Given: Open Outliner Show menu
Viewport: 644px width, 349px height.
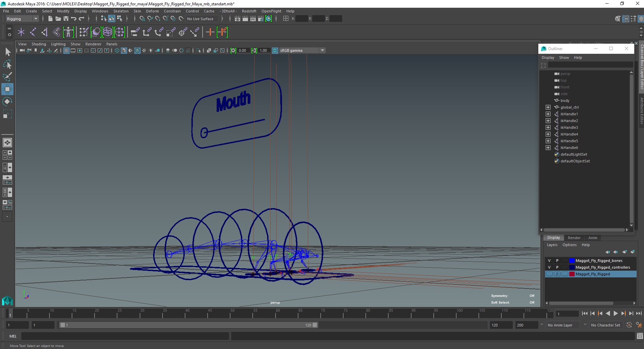Looking at the screenshot, I should (x=564, y=57).
